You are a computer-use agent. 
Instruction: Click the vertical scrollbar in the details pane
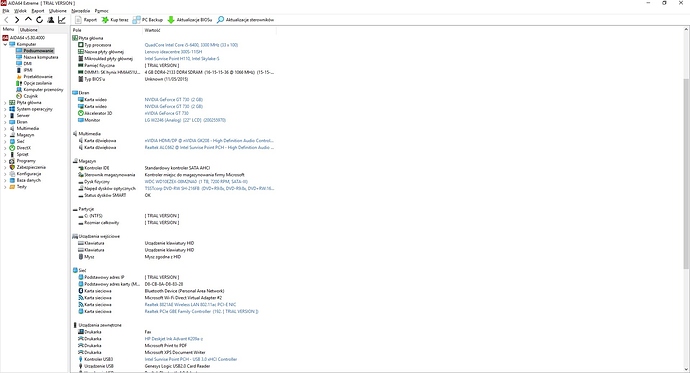(686, 174)
